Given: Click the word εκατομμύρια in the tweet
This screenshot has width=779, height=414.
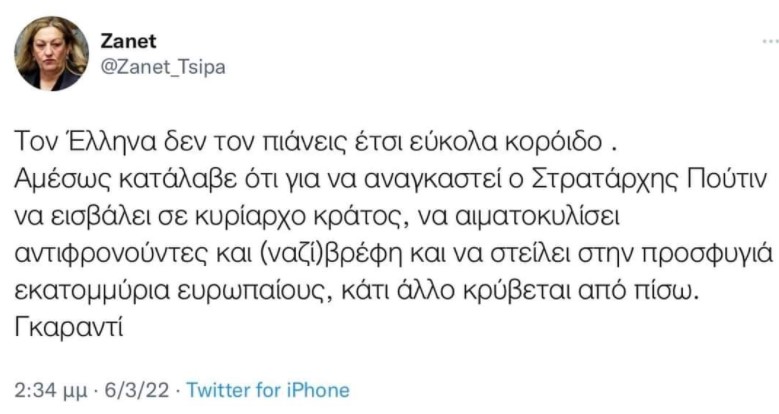Looking at the screenshot, I should point(90,290).
